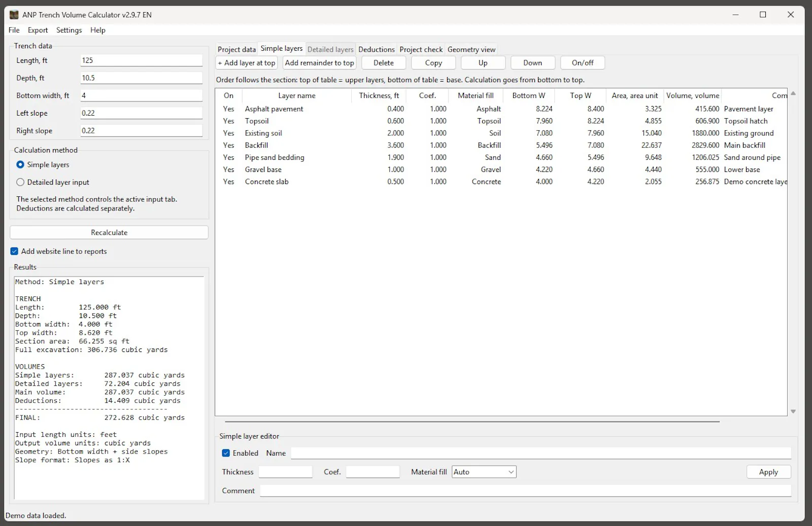Click the On column header

click(x=229, y=95)
